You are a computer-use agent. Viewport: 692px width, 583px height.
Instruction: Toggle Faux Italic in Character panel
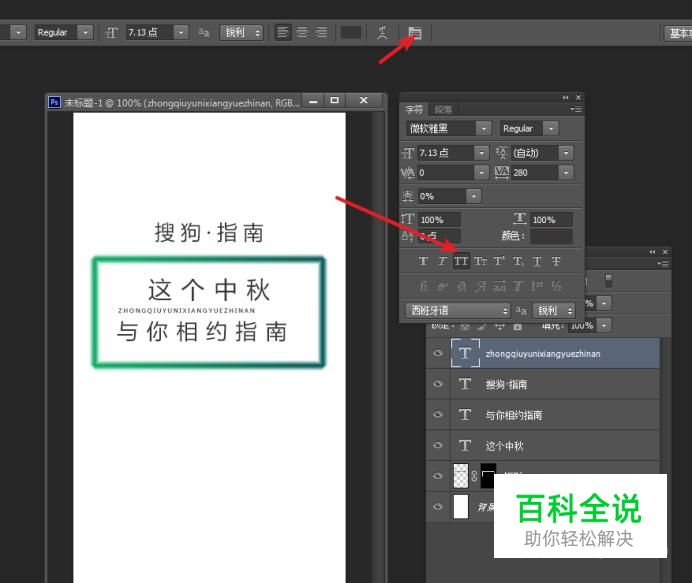pyautogui.click(x=442, y=261)
